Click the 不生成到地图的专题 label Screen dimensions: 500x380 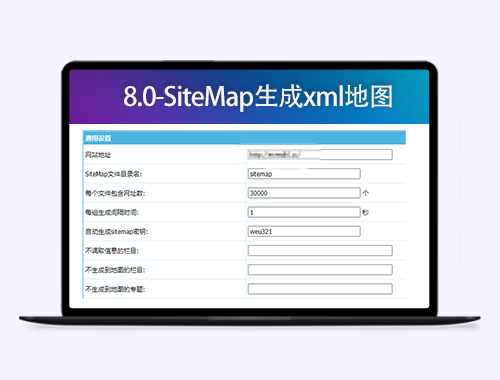[x=115, y=289]
